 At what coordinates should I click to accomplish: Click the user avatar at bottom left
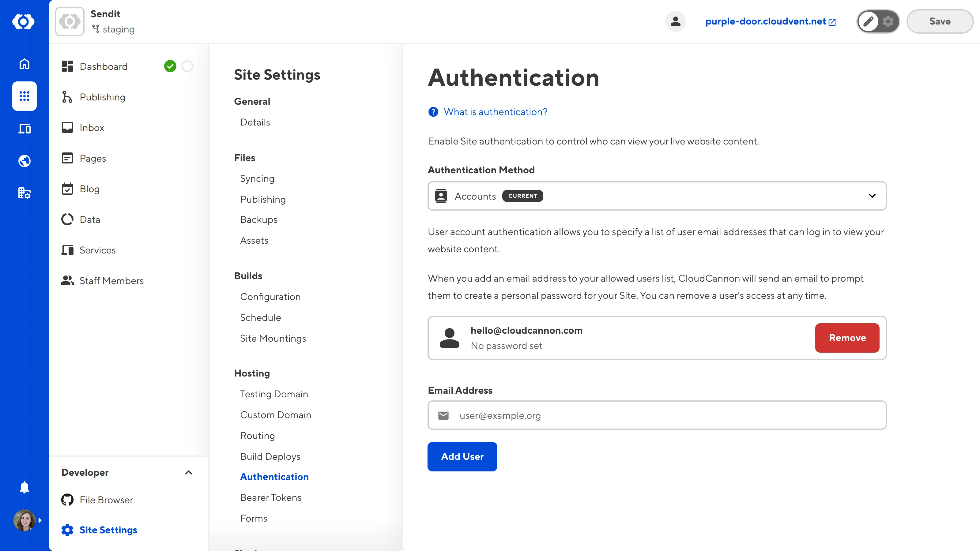(24, 520)
